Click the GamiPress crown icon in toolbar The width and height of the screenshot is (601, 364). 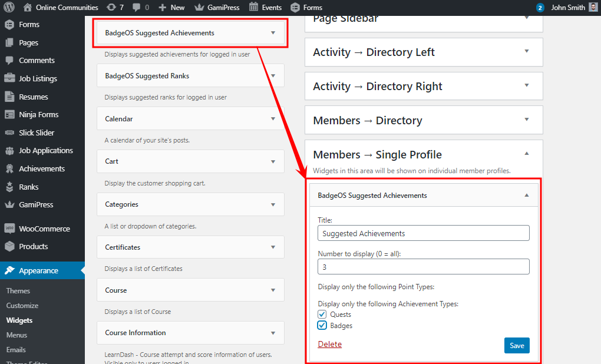[x=199, y=8]
